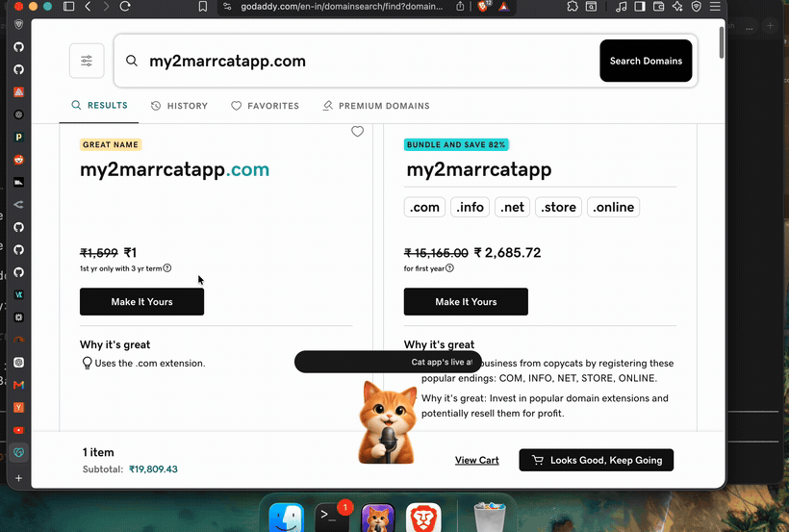Click the address bar URL

[342, 7]
